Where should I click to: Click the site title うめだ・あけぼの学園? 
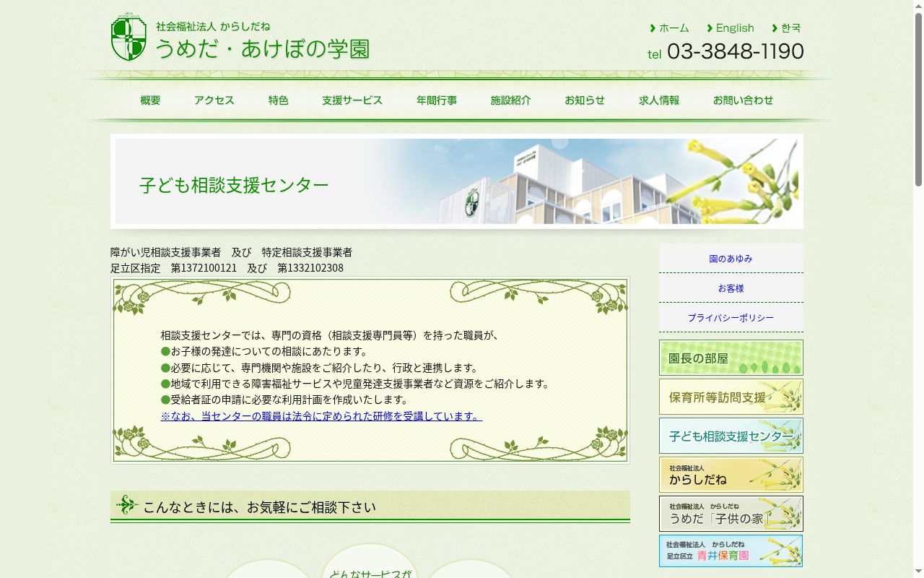(x=263, y=49)
